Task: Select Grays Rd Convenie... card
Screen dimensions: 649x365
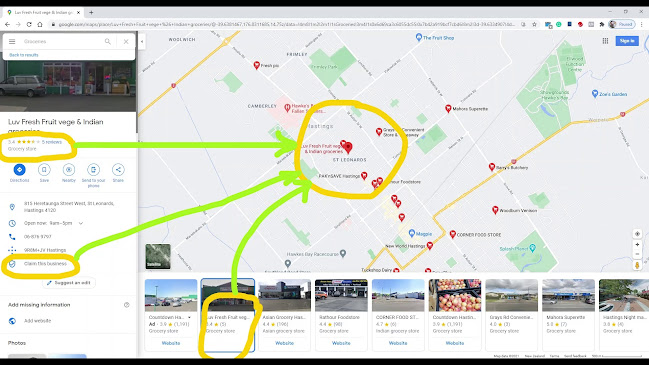Action: 512,315
